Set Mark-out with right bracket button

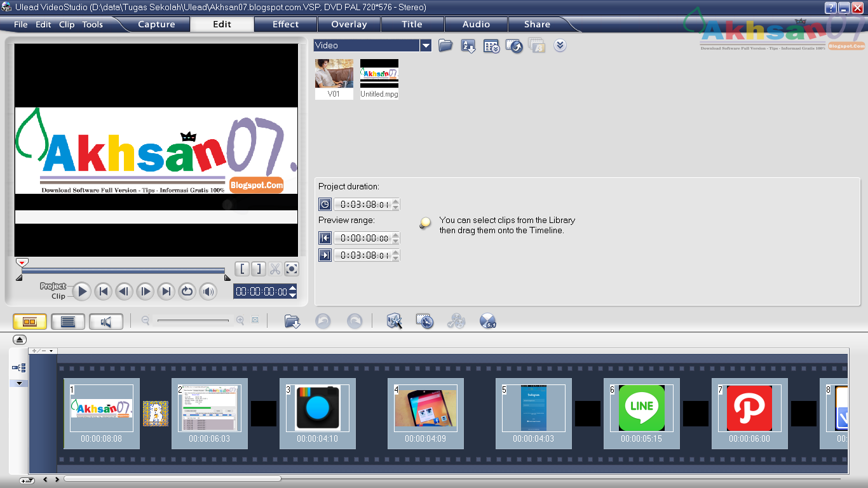[x=258, y=269]
